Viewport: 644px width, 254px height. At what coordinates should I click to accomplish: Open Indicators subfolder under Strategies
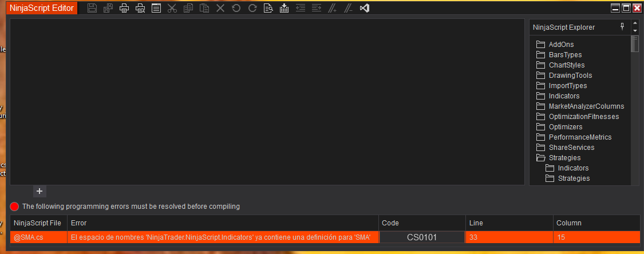567,168
